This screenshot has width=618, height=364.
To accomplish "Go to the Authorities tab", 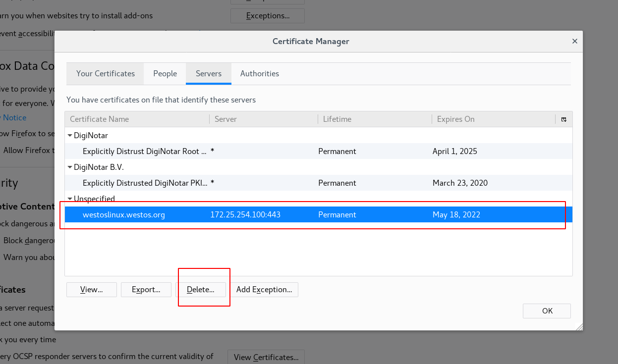I will [x=260, y=74].
